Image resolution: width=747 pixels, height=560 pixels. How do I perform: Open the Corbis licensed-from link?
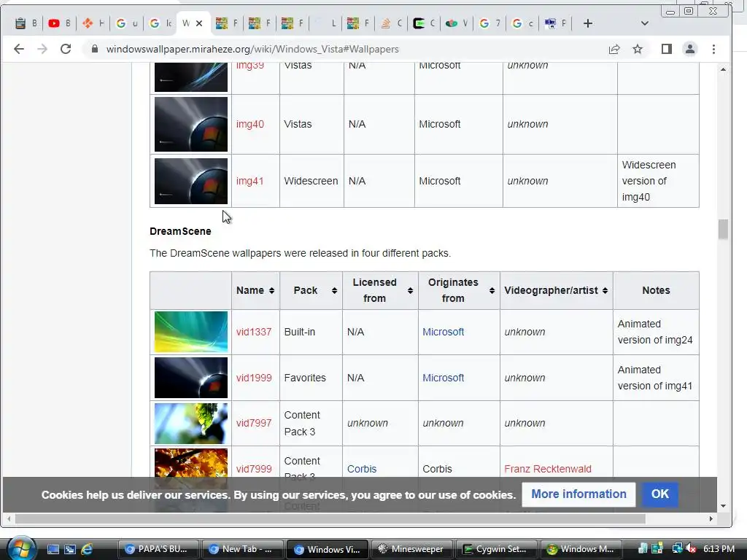coord(362,469)
